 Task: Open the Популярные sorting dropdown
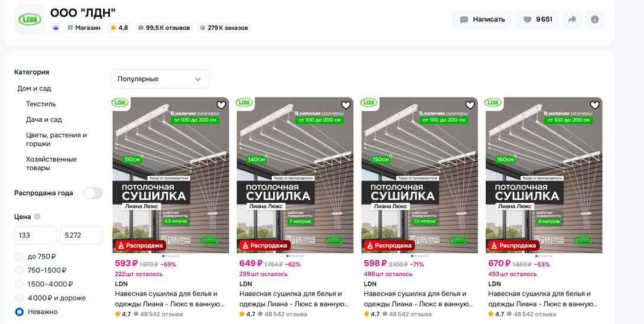pos(160,79)
